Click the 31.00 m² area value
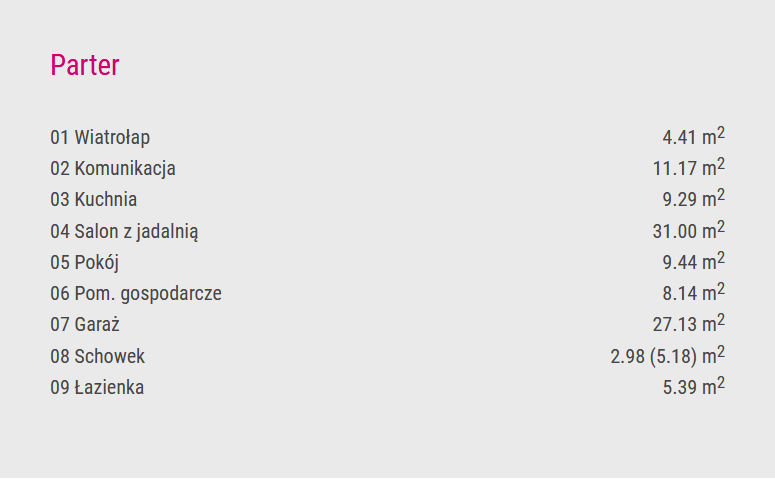This screenshot has height=480, width=775. pos(689,230)
